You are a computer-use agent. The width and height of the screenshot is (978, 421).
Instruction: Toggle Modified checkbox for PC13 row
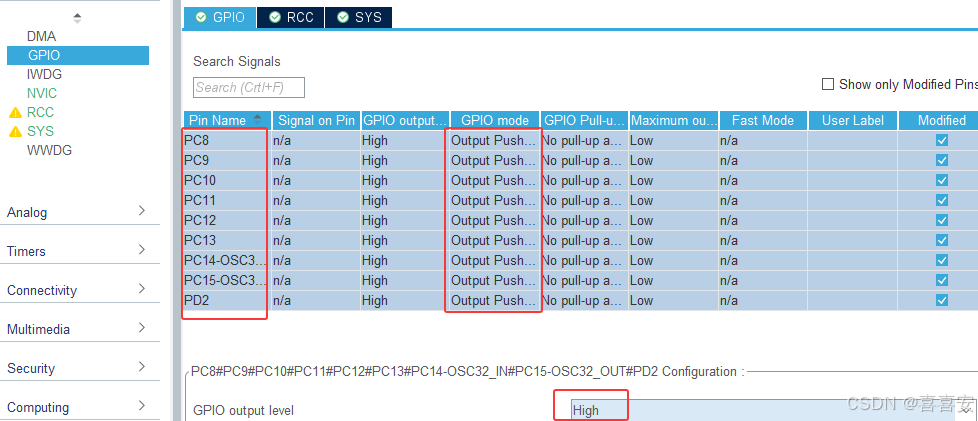click(x=942, y=240)
